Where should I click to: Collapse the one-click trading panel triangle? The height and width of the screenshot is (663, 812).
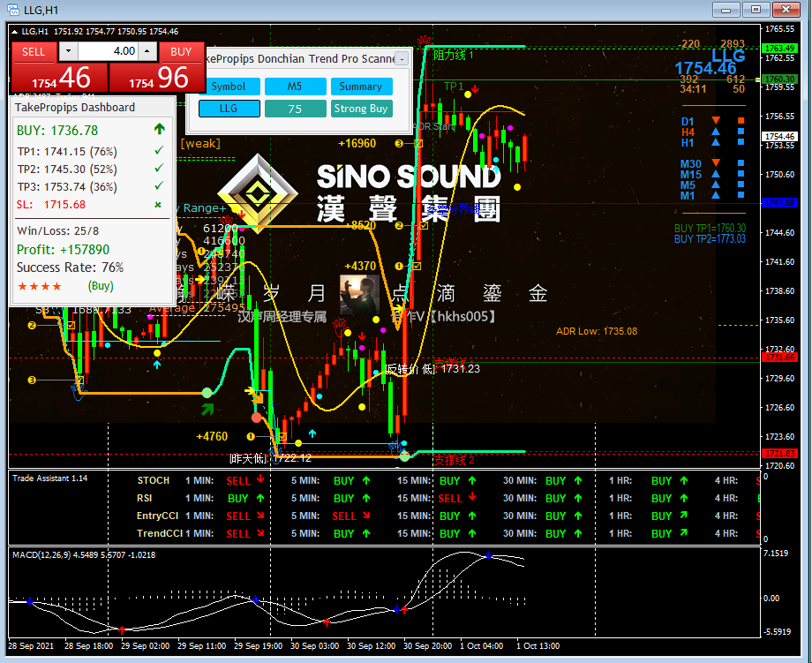pos(14,32)
